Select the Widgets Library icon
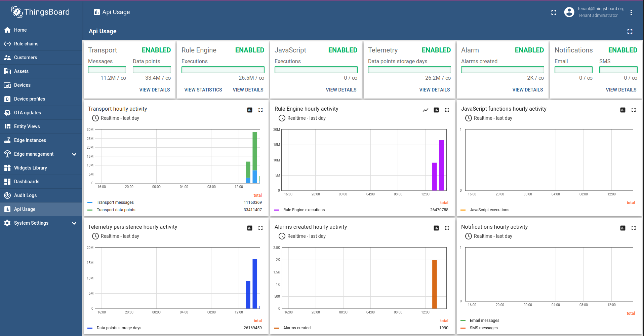This screenshot has height=336, width=644. click(7, 168)
